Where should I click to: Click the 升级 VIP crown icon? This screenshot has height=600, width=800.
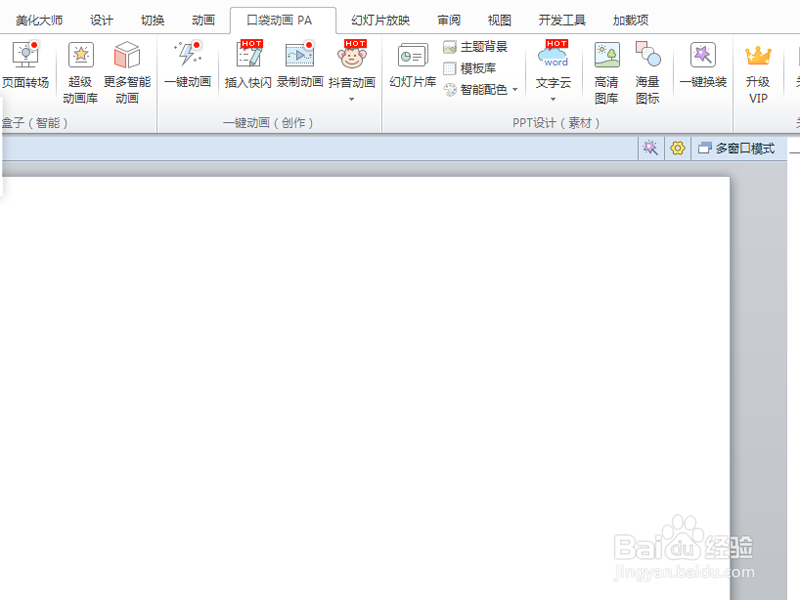point(758,55)
